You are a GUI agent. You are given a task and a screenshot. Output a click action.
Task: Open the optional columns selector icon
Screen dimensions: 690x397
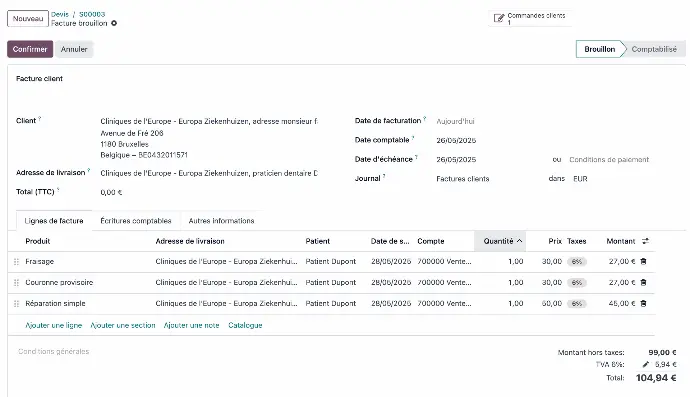tap(645, 241)
